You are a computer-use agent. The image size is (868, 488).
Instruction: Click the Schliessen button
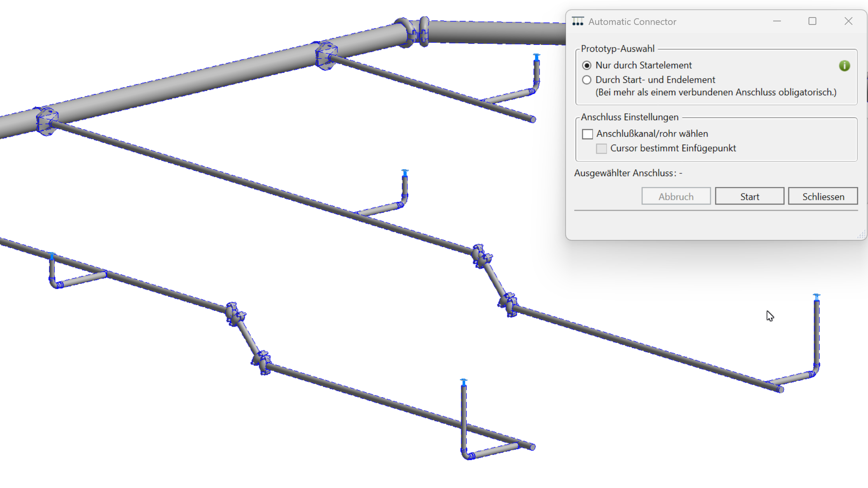pos(823,196)
